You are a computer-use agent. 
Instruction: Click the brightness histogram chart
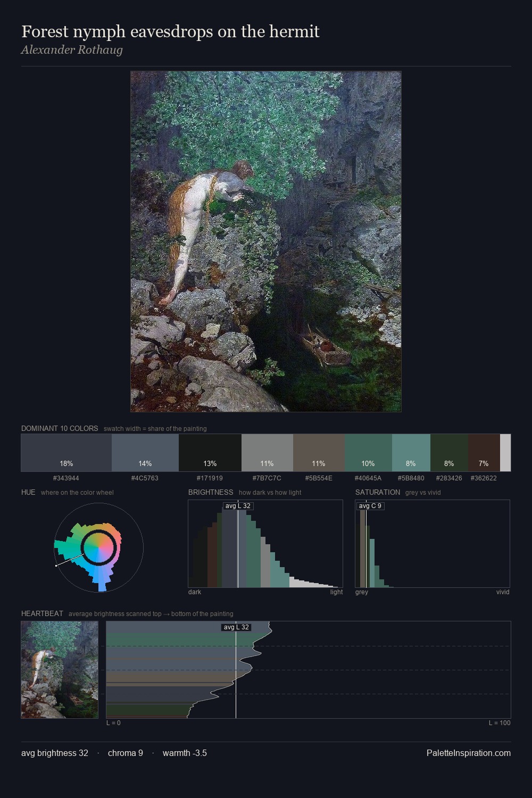click(x=265, y=544)
